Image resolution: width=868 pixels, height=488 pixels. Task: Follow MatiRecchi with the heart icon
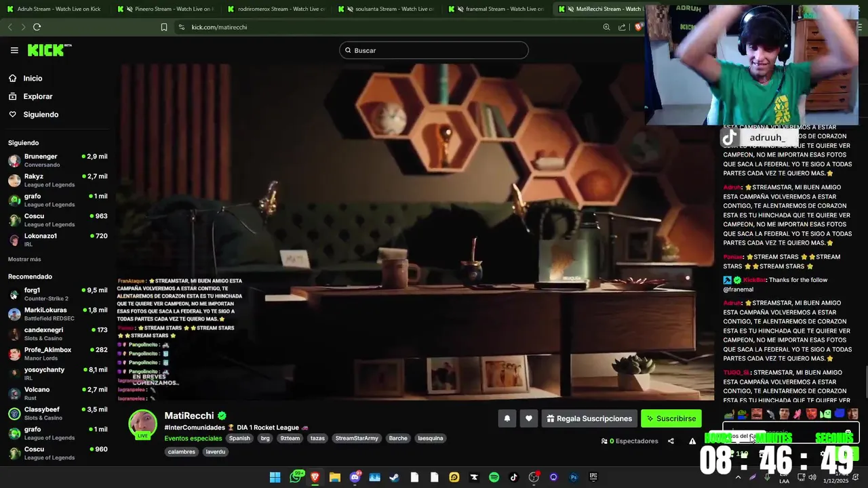click(529, 419)
